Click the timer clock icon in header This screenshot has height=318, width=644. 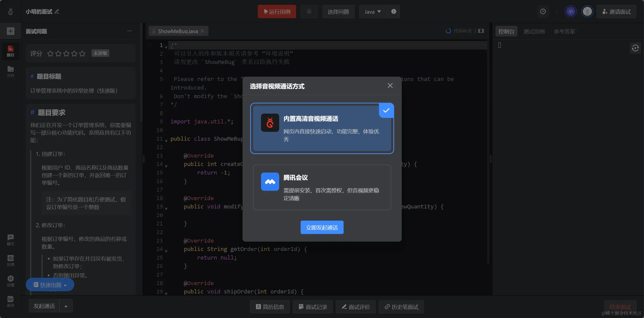(x=543, y=12)
